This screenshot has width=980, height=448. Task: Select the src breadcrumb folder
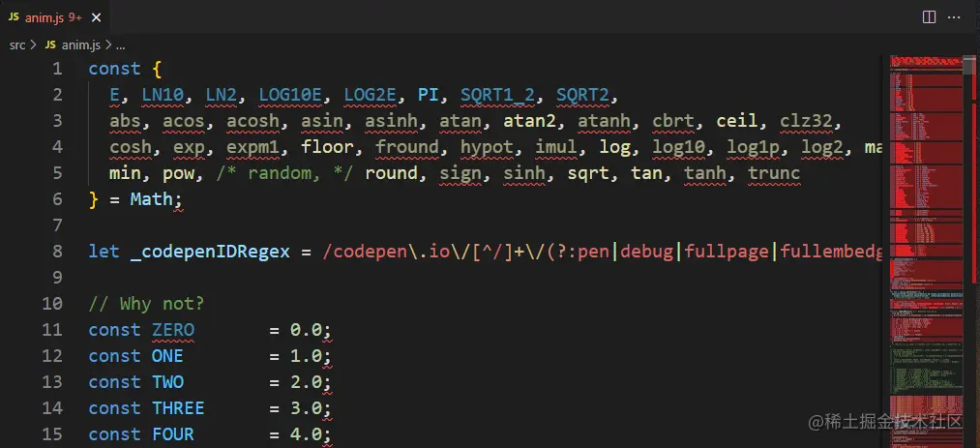tap(16, 45)
